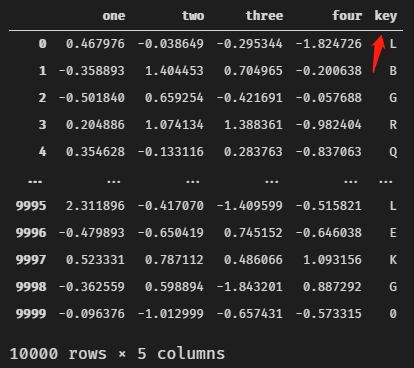This screenshot has height=368, width=414.
Task: Click cell value -1.012999
Action: (171, 314)
